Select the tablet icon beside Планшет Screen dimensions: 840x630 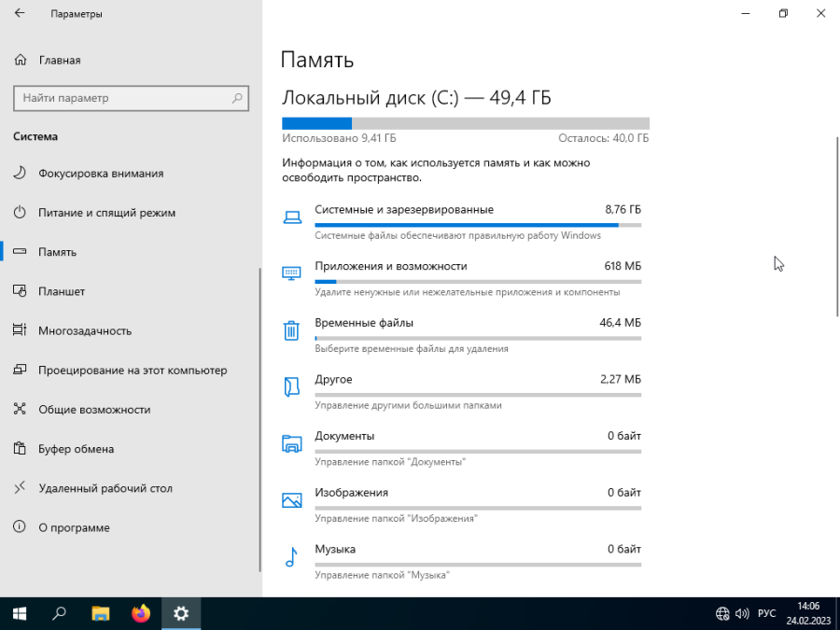click(20, 291)
